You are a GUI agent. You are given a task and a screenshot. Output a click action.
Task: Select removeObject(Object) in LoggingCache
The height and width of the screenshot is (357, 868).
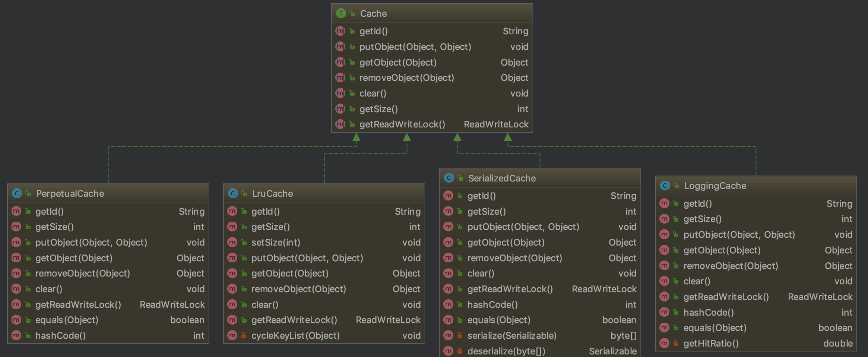click(x=731, y=266)
